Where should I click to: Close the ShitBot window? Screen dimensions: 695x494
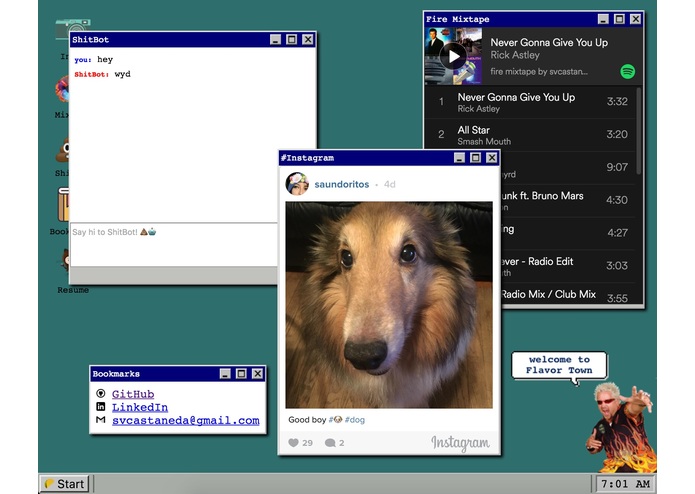[308, 39]
